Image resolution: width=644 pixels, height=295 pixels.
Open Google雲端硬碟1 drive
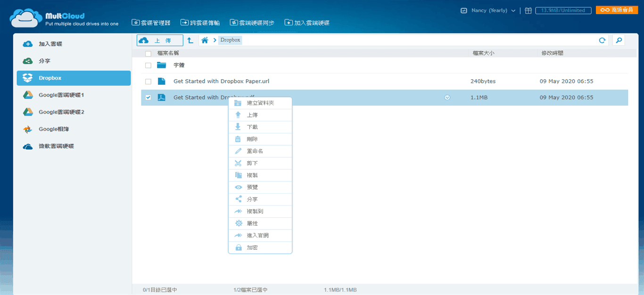click(74, 95)
